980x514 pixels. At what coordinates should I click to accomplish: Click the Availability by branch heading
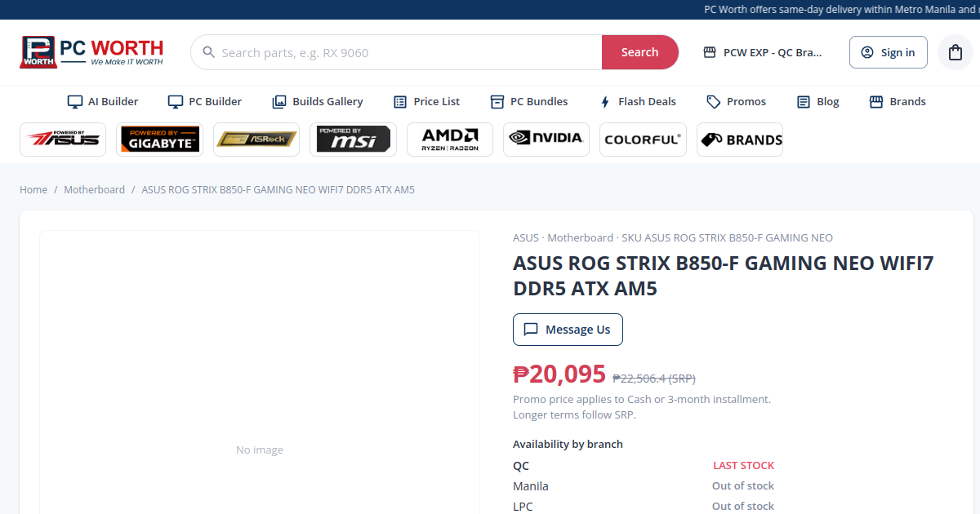[568, 445]
